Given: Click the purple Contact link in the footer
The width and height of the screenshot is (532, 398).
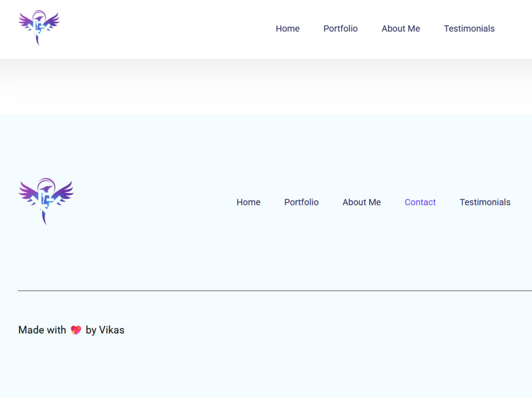Looking at the screenshot, I should (x=420, y=202).
